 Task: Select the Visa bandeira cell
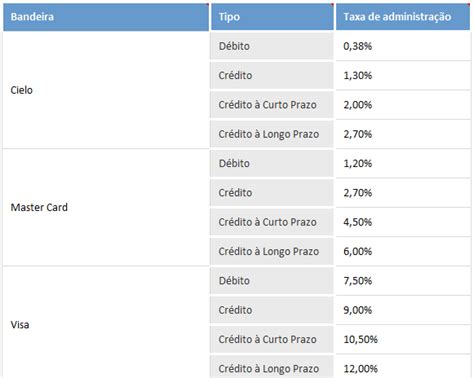[x=106, y=322]
